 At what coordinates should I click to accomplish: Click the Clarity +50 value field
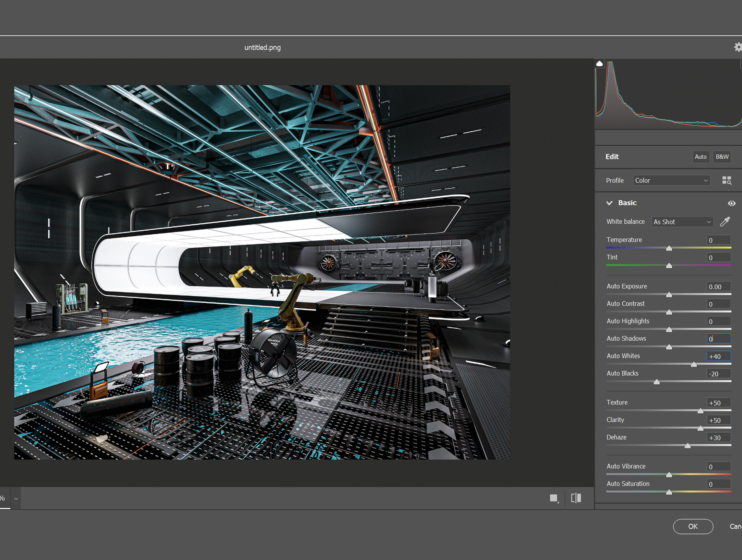(x=718, y=420)
